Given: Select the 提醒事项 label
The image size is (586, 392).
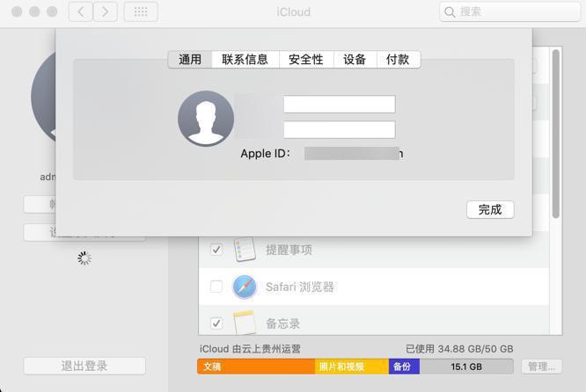Looking at the screenshot, I should [289, 250].
